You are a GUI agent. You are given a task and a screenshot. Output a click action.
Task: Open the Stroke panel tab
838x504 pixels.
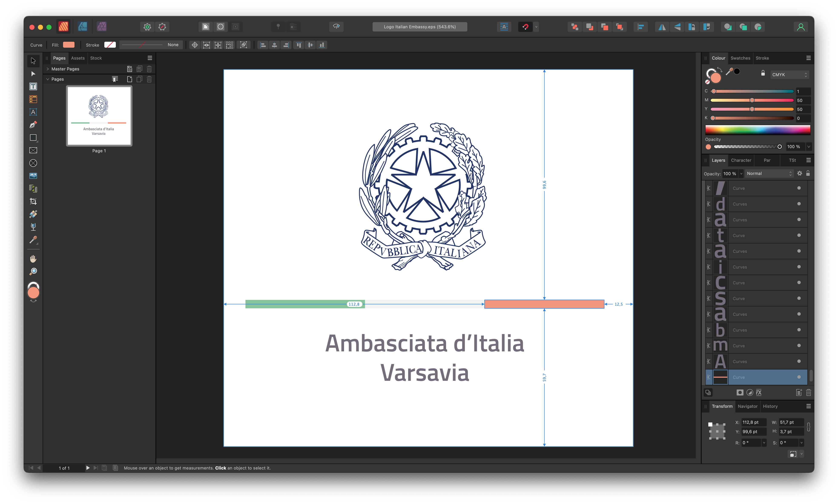point(762,58)
